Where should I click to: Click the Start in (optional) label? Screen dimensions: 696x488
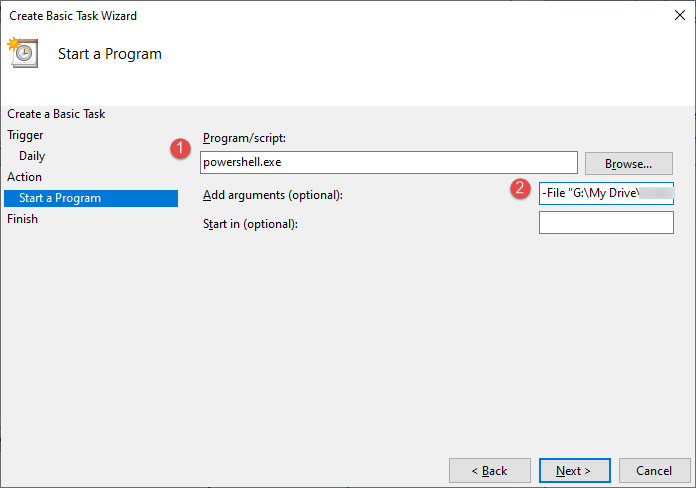click(x=250, y=223)
